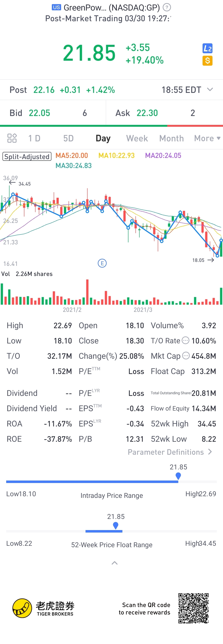The width and height of the screenshot is (223, 644).
Task: Tap the Vol 2.26M shares label
Action: click(x=27, y=274)
